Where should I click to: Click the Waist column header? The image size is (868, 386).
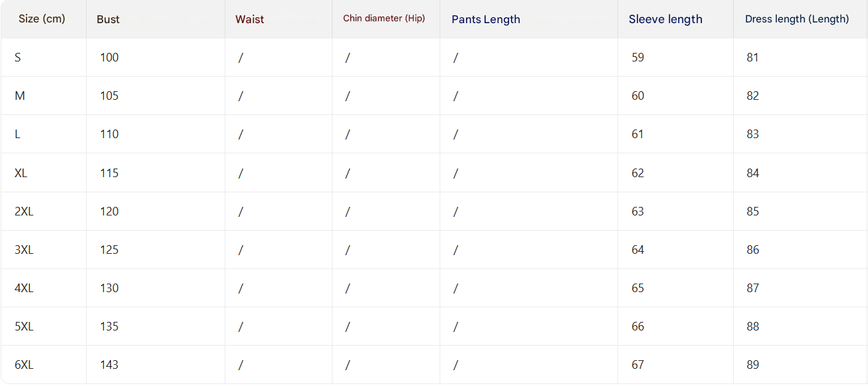(249, 19)
